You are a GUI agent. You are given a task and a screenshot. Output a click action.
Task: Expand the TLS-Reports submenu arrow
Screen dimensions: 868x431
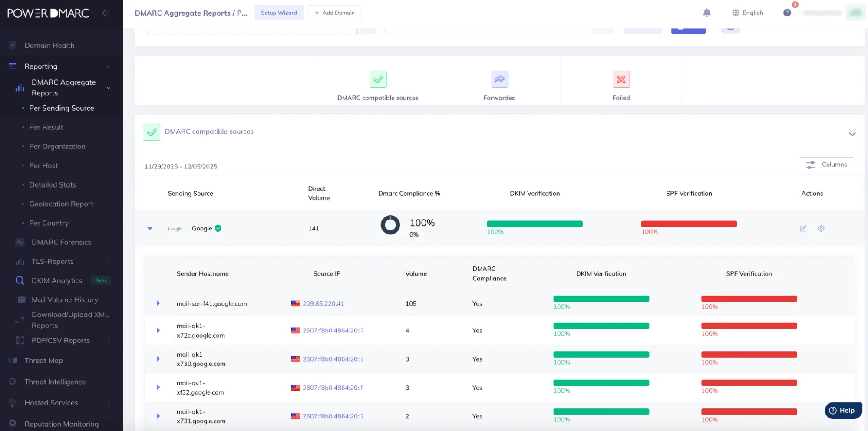point(109,261)
